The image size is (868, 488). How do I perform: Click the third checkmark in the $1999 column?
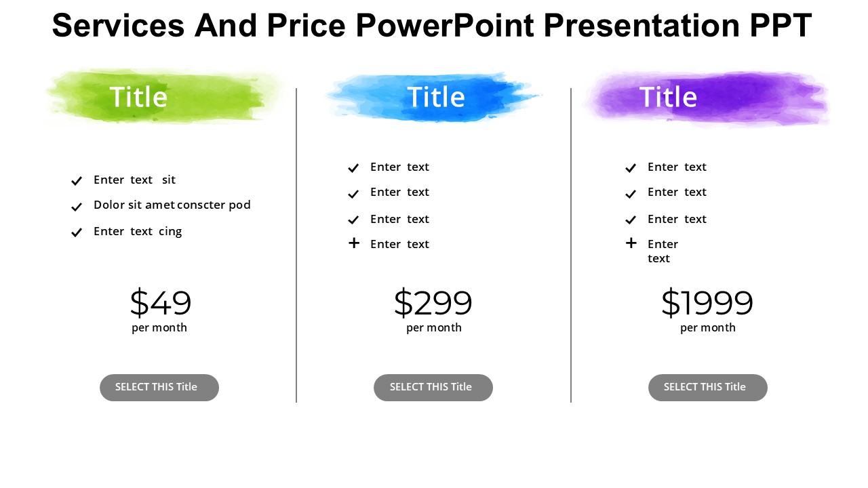coord(631,220)
